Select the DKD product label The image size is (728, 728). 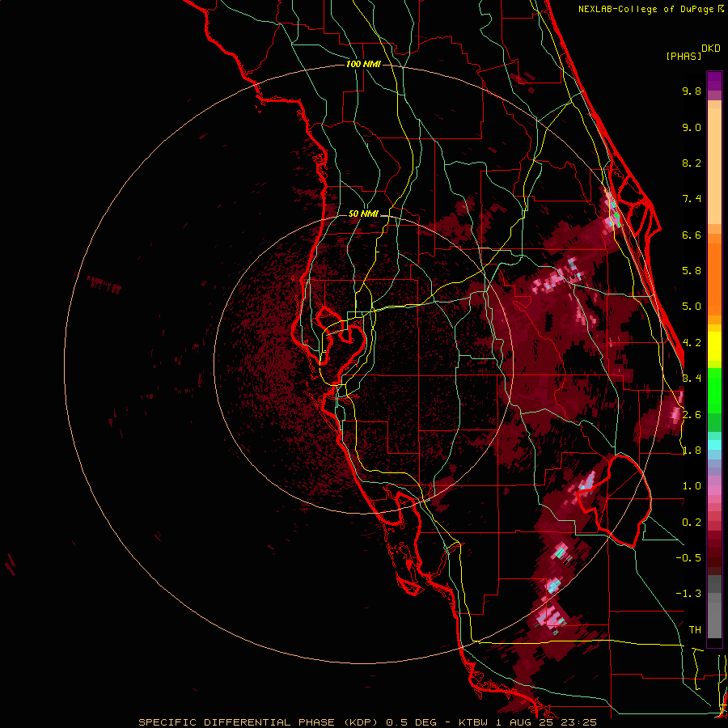[x=711, y=49]
